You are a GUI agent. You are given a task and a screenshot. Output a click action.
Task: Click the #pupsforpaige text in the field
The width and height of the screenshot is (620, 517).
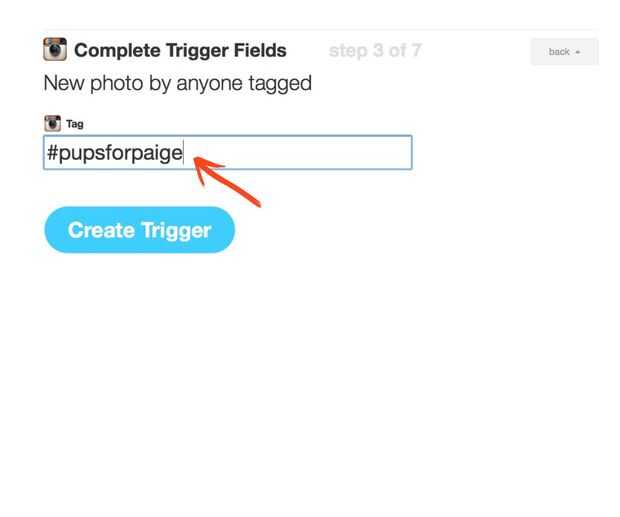[x=115, y=153]
